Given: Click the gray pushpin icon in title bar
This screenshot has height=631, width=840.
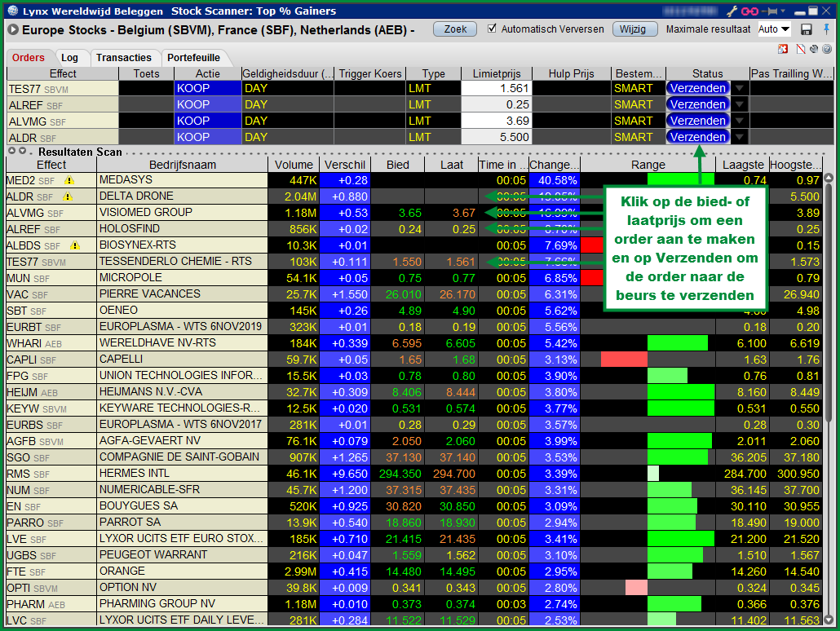Looking at the screenshot, I should (x=770, y=11).
